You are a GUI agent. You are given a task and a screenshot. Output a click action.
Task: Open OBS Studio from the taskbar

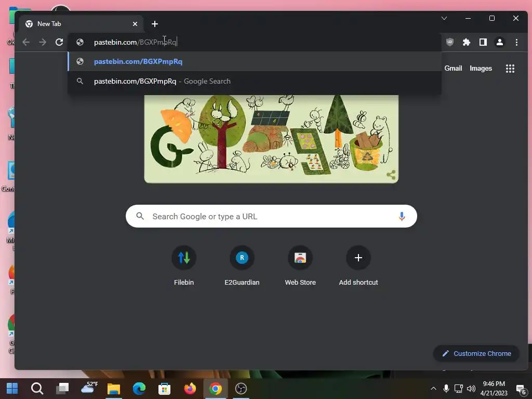241,389
